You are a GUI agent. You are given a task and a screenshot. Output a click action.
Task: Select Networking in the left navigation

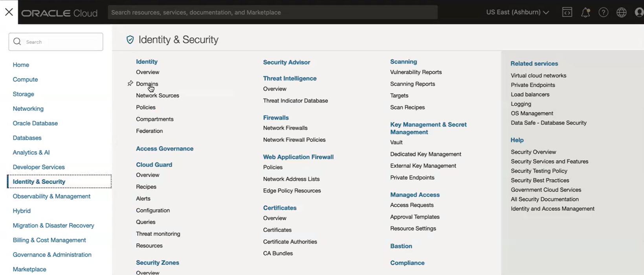click(x=28, y=109)
